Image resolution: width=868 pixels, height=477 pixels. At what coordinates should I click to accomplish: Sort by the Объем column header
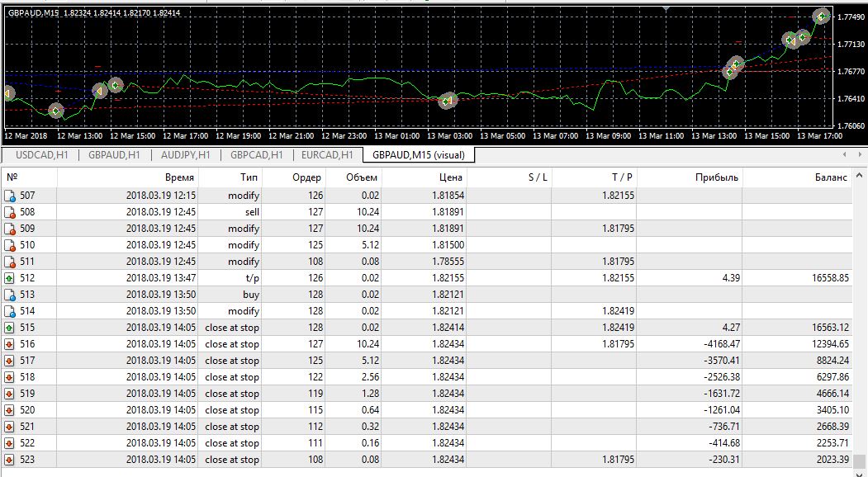coord(353,177)
